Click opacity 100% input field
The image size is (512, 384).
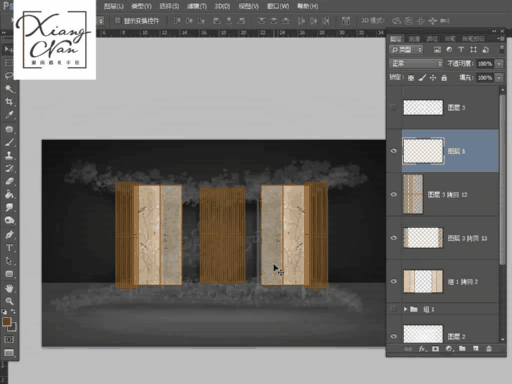coord(485,63)
